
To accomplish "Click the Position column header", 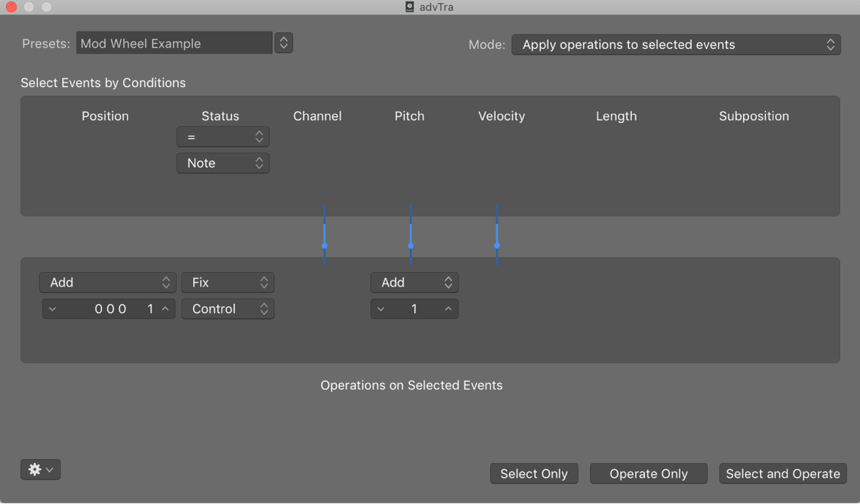I will click(x=105, y=116).
